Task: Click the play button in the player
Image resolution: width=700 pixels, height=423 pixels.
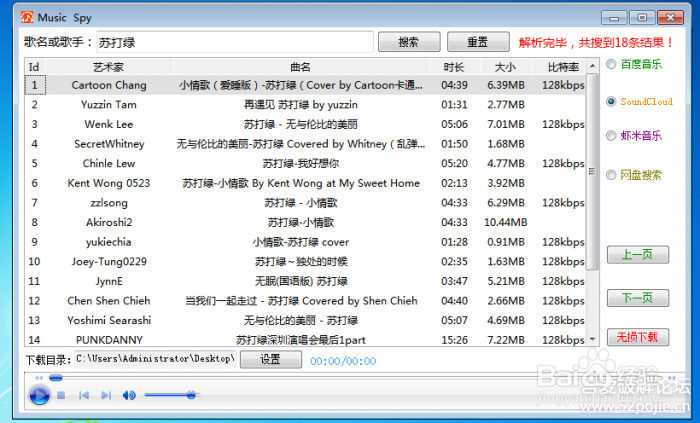Action: click(x=39, y=395)
